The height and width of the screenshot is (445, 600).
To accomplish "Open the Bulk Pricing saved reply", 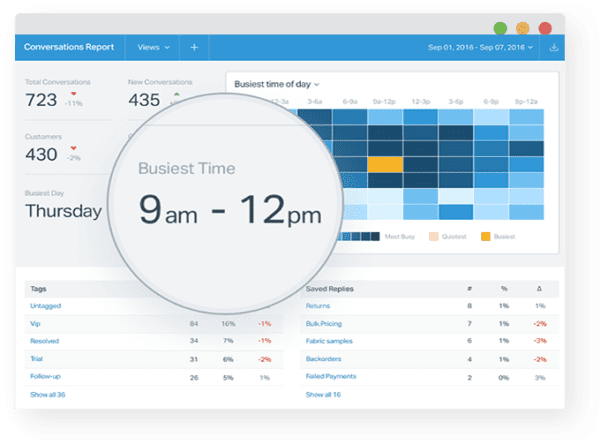I will (x=324, y=324).
